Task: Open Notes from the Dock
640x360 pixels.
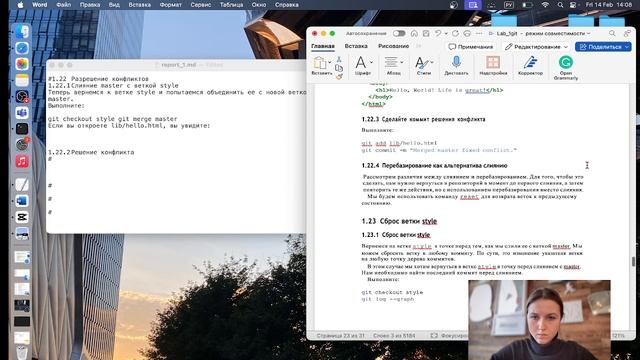Action: (22, 80)
